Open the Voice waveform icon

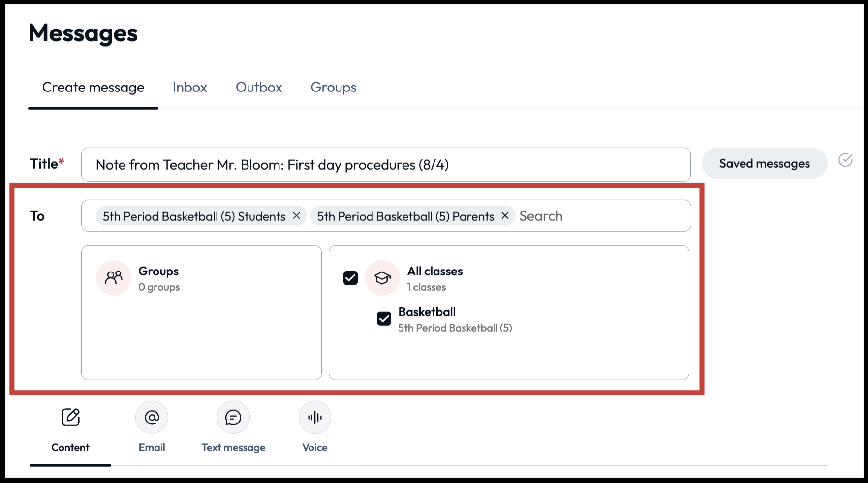[315, 417]
